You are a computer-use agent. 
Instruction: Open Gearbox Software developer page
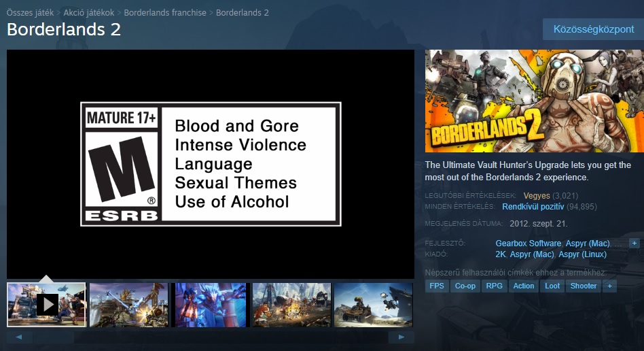coord(528,244)
